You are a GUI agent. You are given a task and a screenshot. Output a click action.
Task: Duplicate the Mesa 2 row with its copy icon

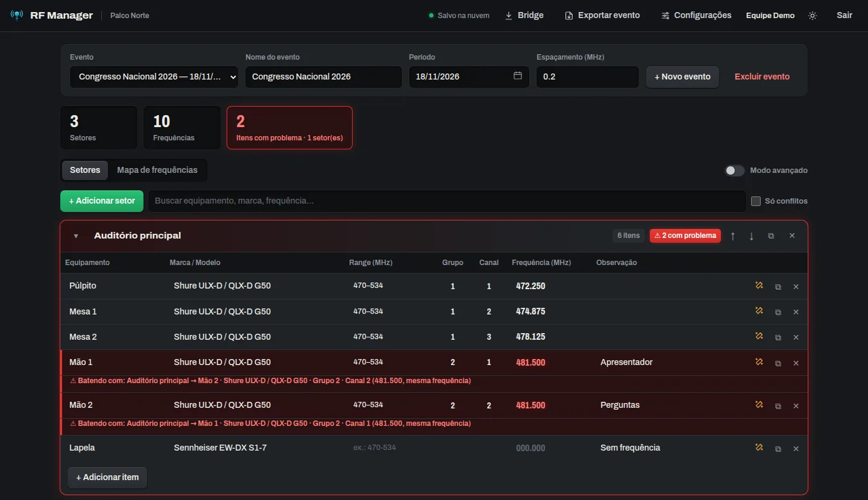[x=778, y=337]
